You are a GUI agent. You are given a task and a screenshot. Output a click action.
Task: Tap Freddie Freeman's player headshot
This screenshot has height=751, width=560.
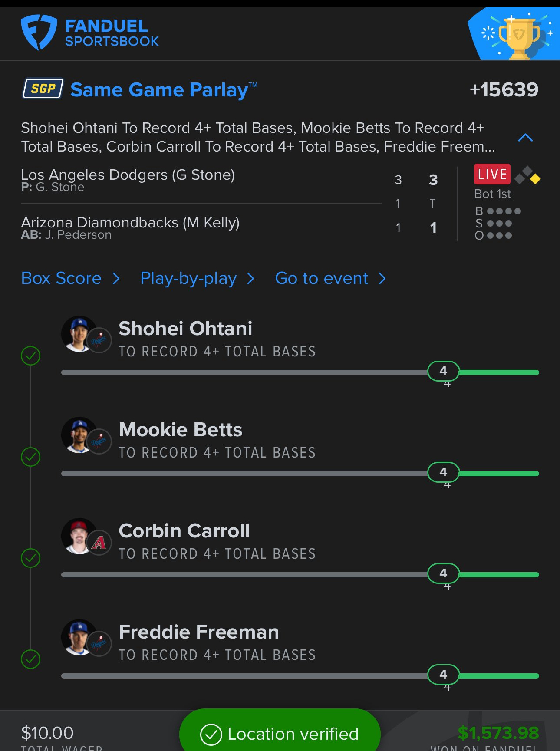[x=79, y=637]
